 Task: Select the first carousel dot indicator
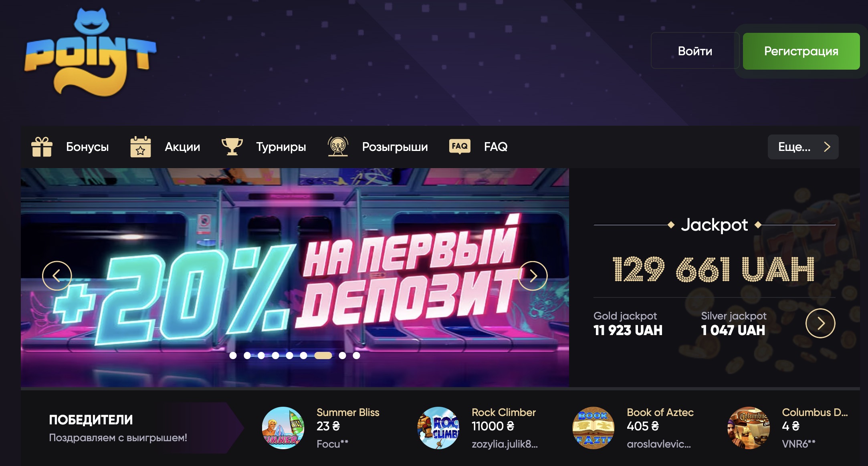[x=233, y=356]
